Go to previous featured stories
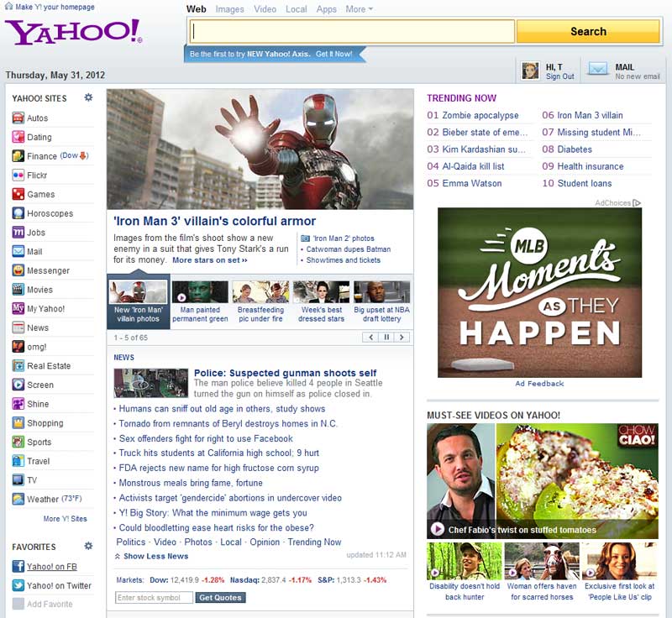The width and height of the screenshot is (672, 618). (x=370, y=337)
